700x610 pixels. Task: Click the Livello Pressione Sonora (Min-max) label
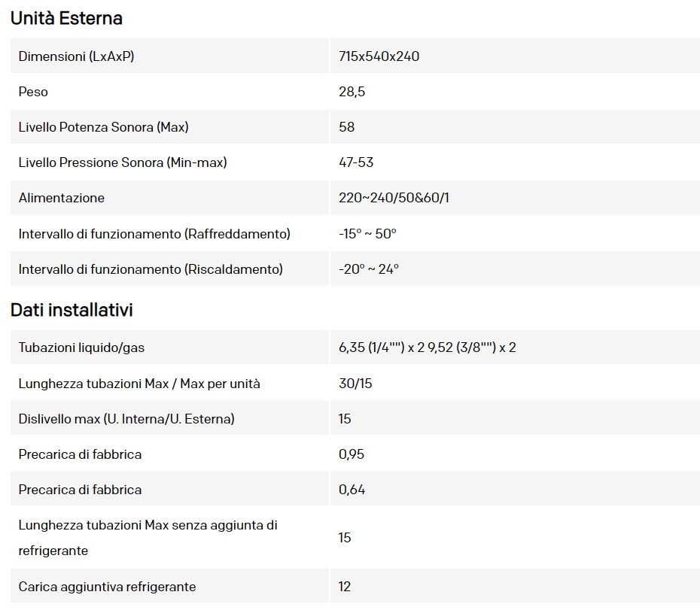123,162
